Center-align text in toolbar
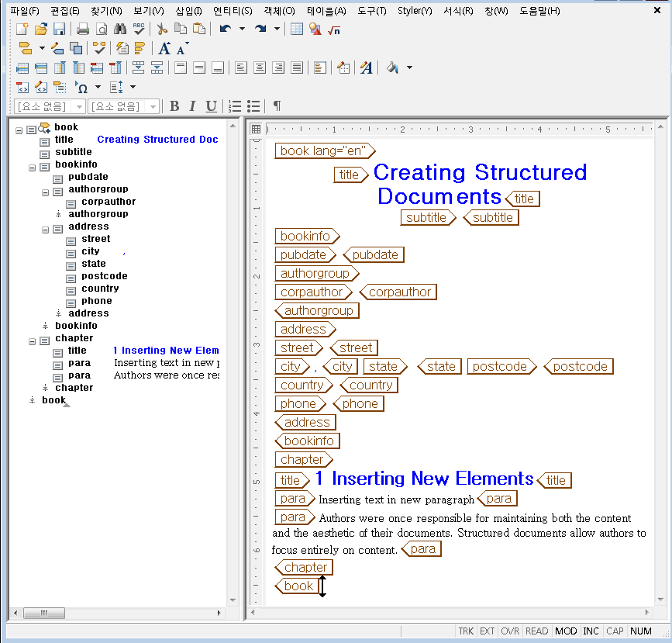The image size is (672, 643). pyautogui.click(x=260, y=67)
